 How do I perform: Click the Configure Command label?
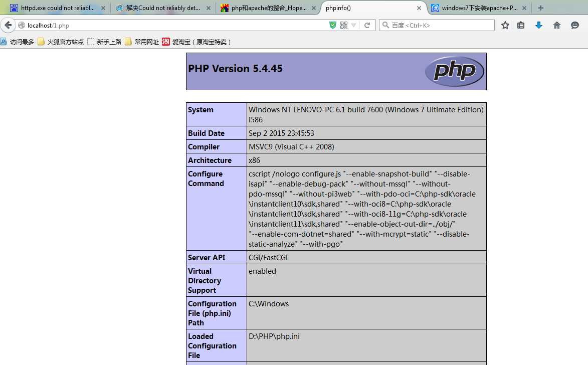pyautogui.click(x=206, y=178)
